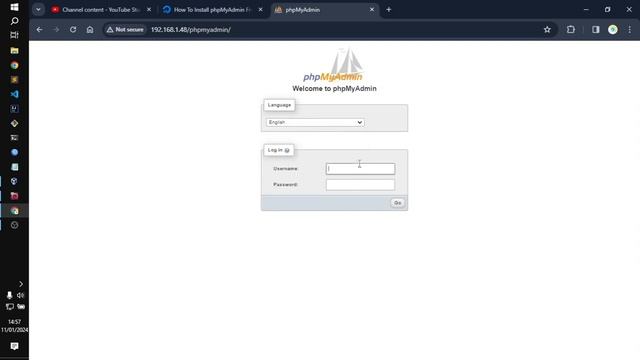This screenshot has height=360, width=640.
Task: Click the browser back arrow
Action: click(x=39, y=29)
